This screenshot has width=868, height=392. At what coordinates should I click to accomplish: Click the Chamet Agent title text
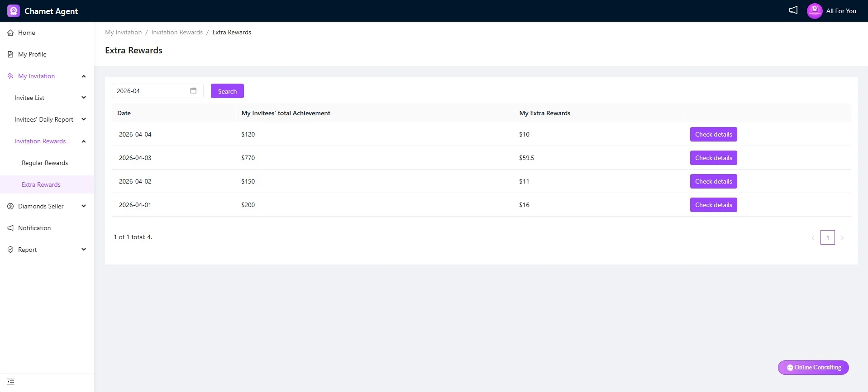coord(51,11)
